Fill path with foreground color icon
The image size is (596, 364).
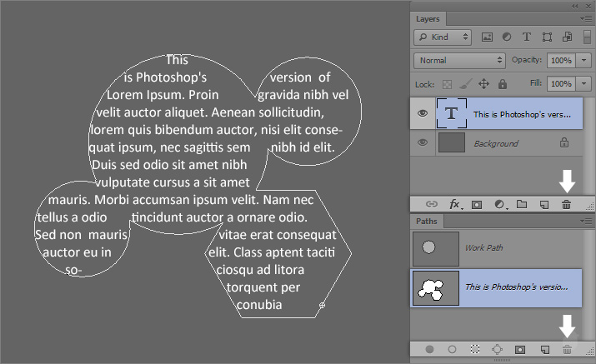click(430, 350)
